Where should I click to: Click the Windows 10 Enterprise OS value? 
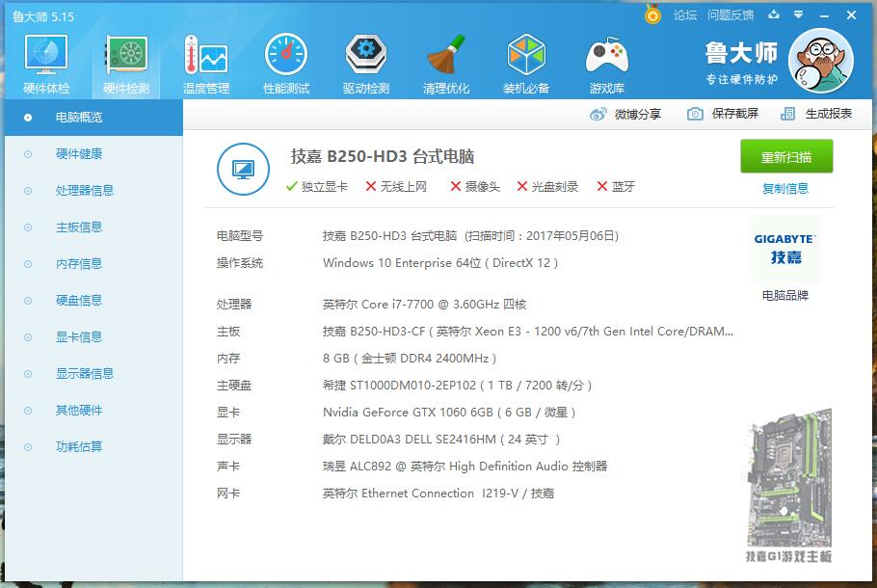[x=440, y=263]
